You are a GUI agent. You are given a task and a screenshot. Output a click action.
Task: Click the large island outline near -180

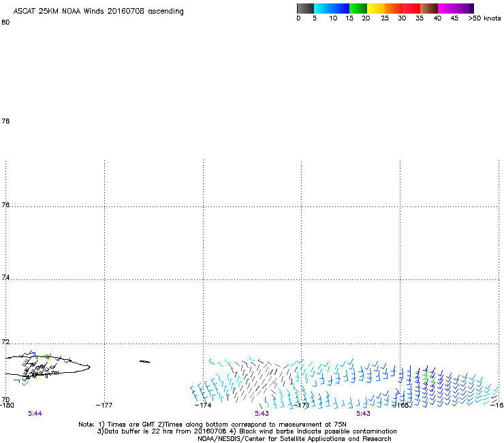click(48, 366)
